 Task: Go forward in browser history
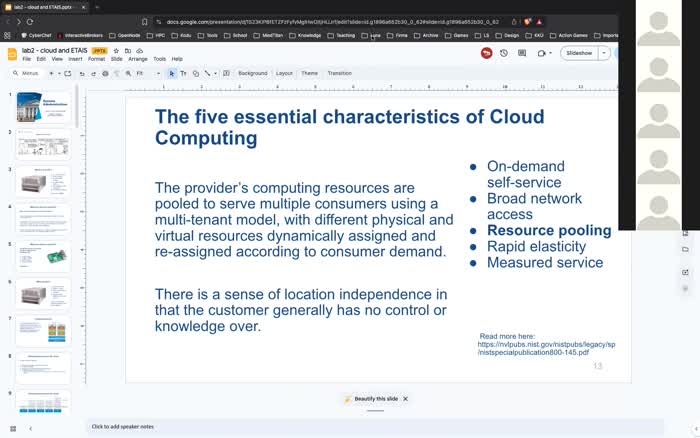[x=18, y=21]
